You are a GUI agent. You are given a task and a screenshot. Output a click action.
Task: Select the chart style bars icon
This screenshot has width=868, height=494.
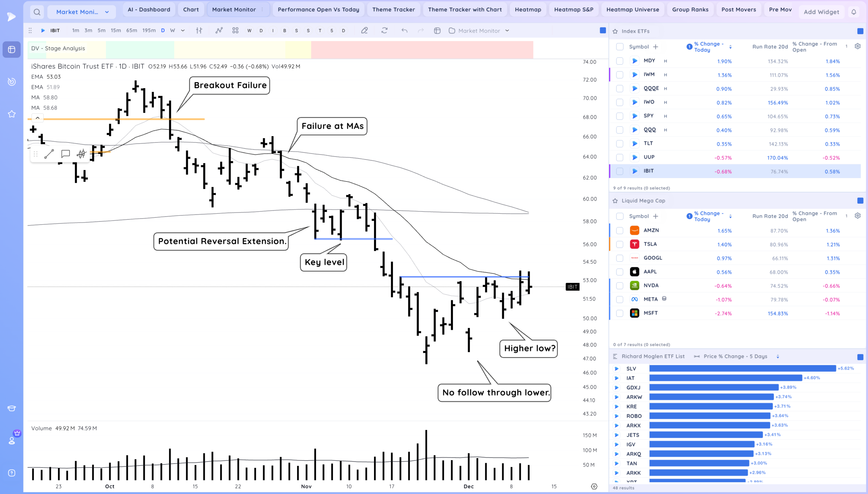[199, 31]
